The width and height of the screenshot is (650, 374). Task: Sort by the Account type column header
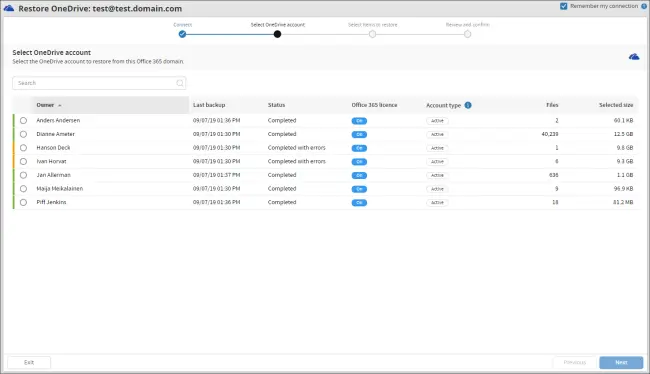[x=444, y=106]
